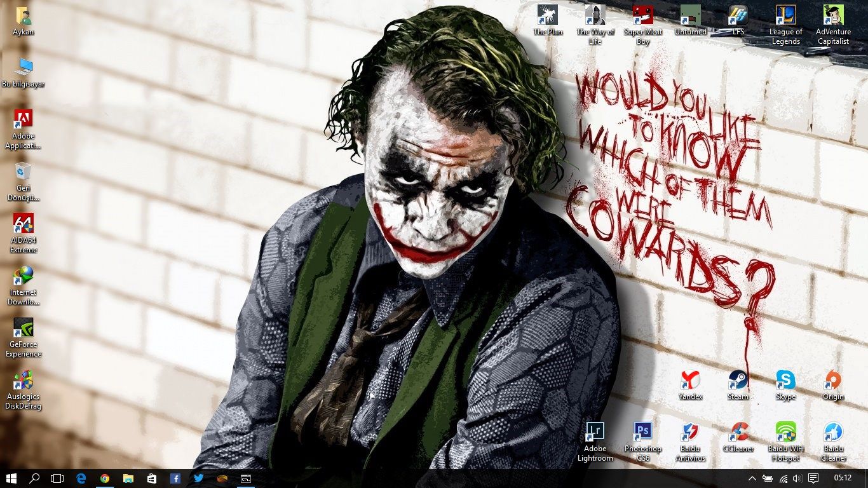Check the battery status tray icon

768,478
